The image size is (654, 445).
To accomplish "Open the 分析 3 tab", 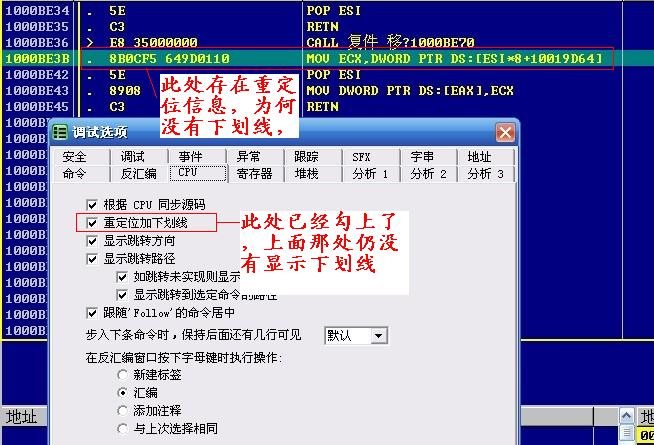I will point(486,173).
